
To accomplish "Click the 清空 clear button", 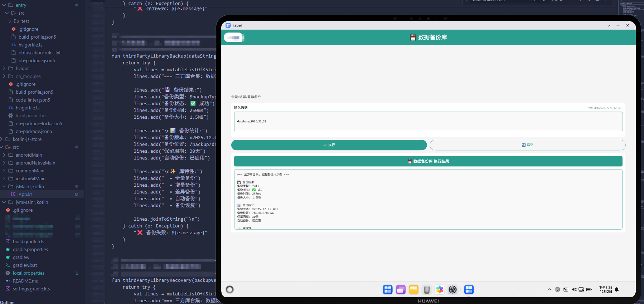I will coord(528,145).
